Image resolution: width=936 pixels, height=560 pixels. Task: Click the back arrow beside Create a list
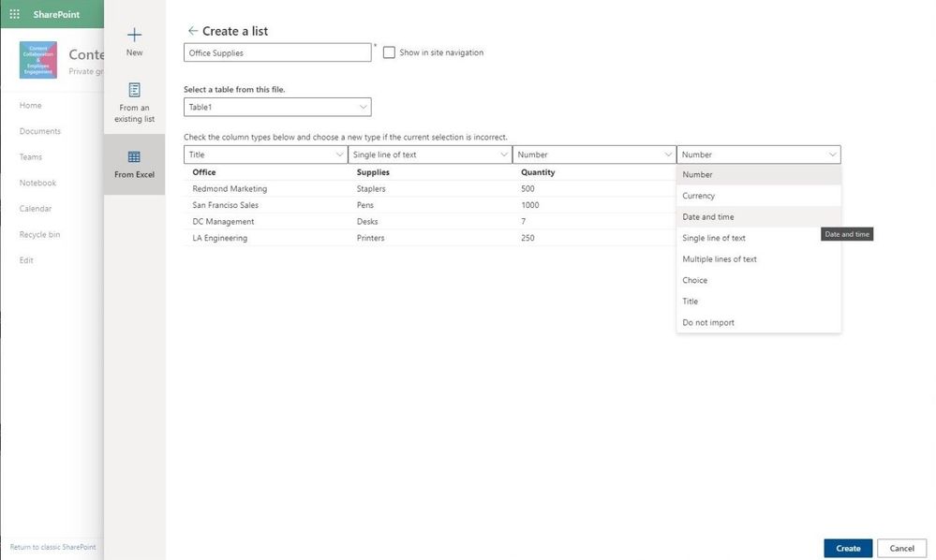coord(192,31)
